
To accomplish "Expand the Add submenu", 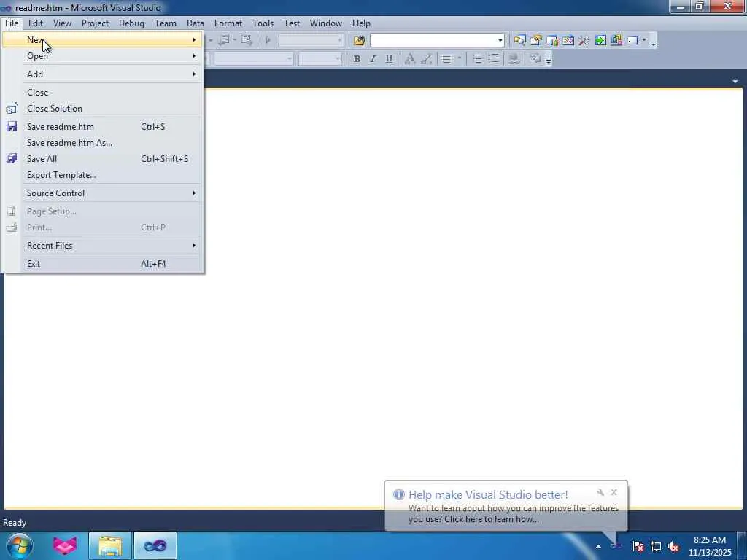I will [x=103, y=74].
